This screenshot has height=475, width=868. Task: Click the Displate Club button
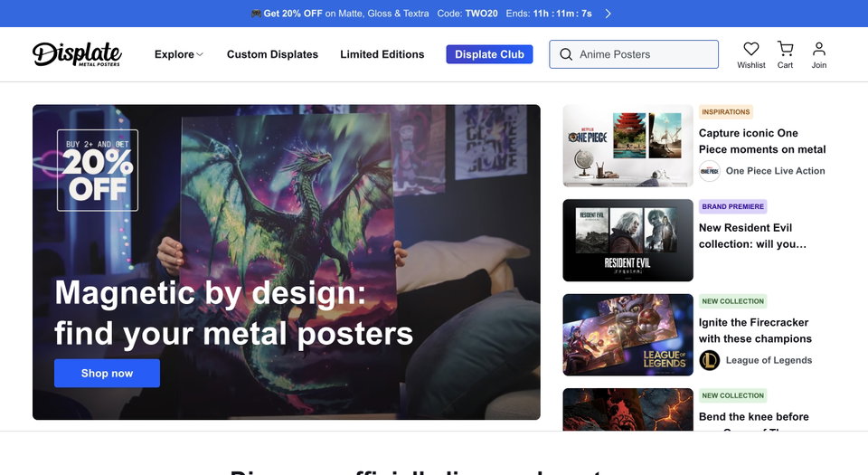pyautogui.click(x=489, y=54)
